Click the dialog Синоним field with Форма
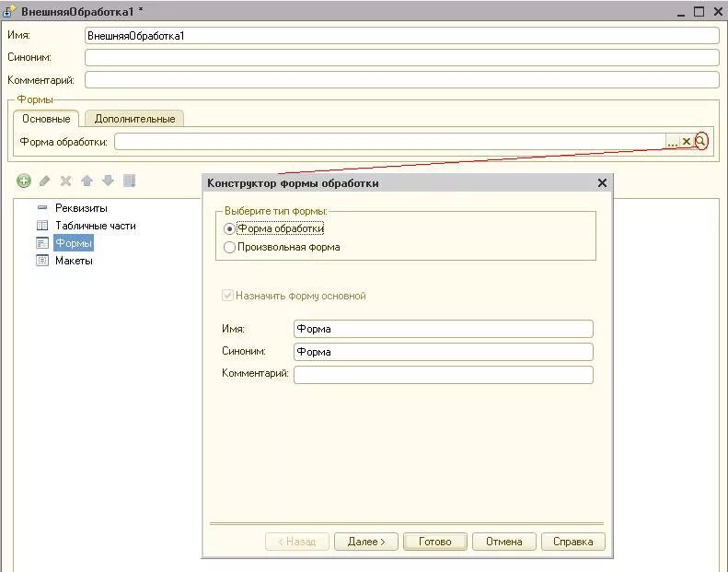 444,352
